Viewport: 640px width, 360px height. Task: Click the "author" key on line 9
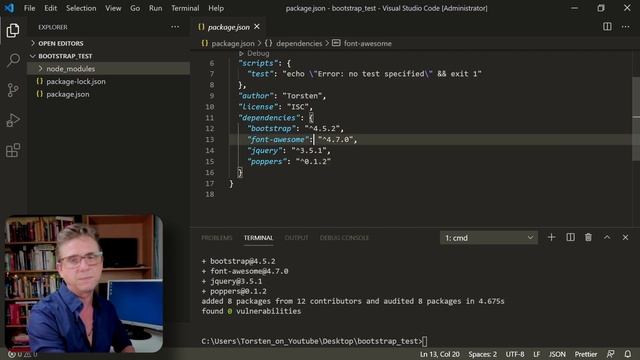pyautogui.click(x=256, y=96)
